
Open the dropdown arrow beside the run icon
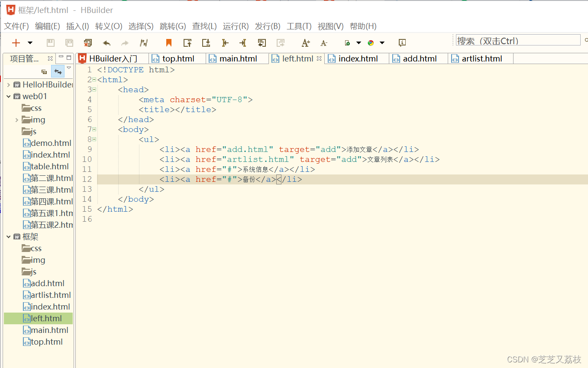[359, 43]
